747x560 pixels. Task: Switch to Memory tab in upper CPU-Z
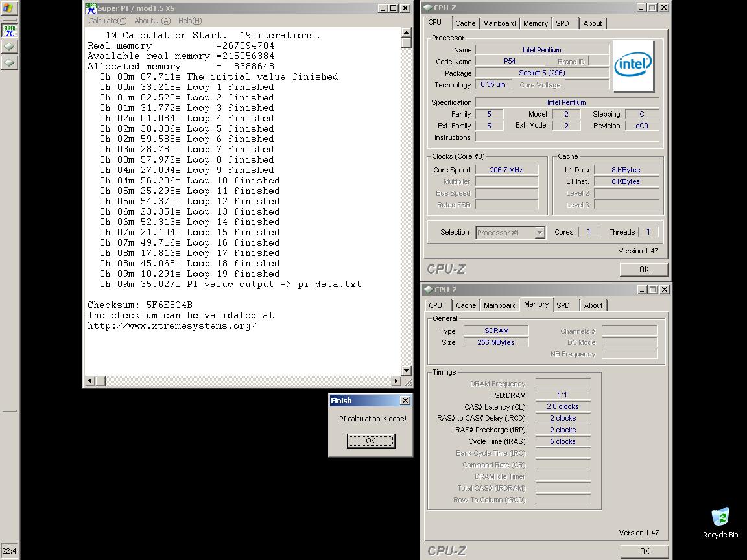(536, 23)
